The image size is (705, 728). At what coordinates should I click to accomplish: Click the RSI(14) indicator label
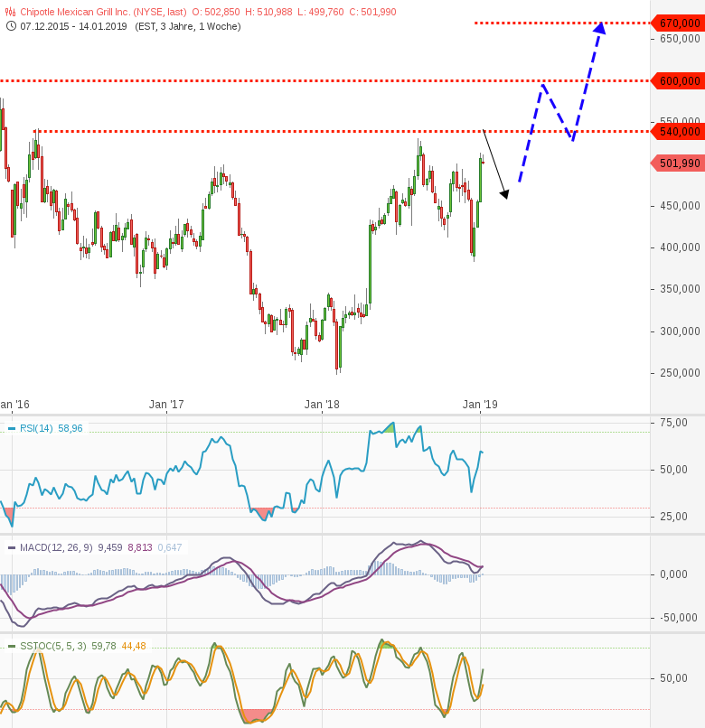click(36, 428)
